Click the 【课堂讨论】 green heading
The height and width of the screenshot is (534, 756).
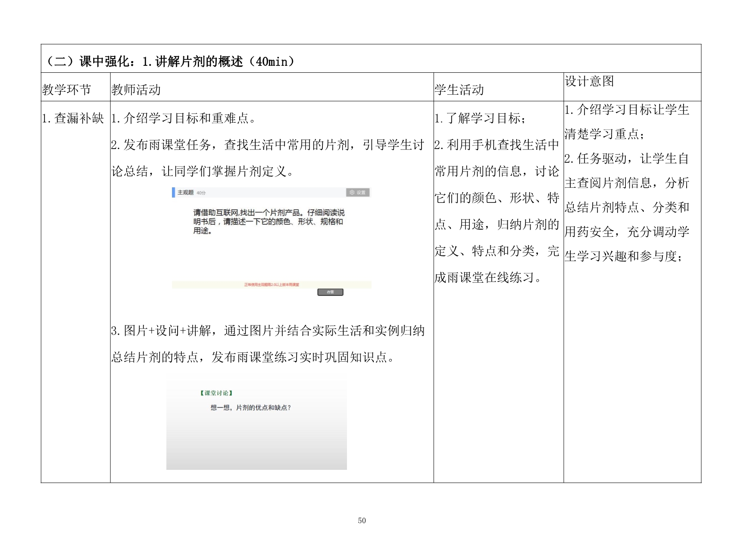coord(216,393)
